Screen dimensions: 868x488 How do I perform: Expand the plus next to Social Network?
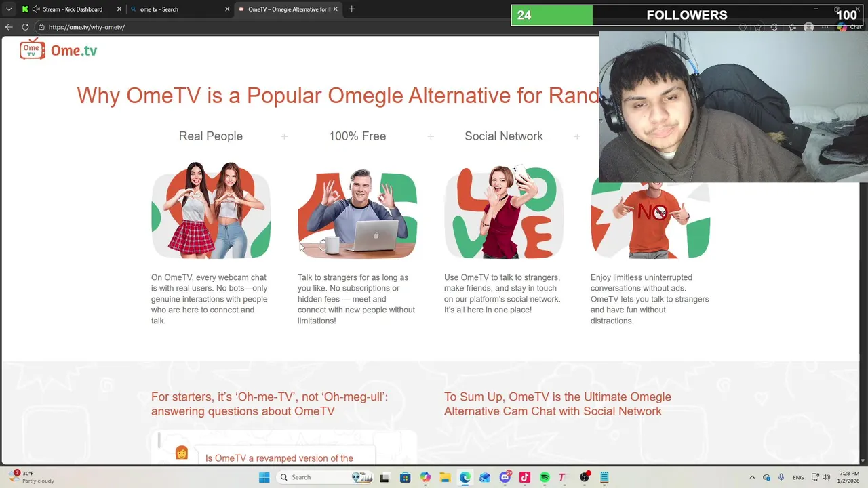pyautogui.click(x=577, y=136)
